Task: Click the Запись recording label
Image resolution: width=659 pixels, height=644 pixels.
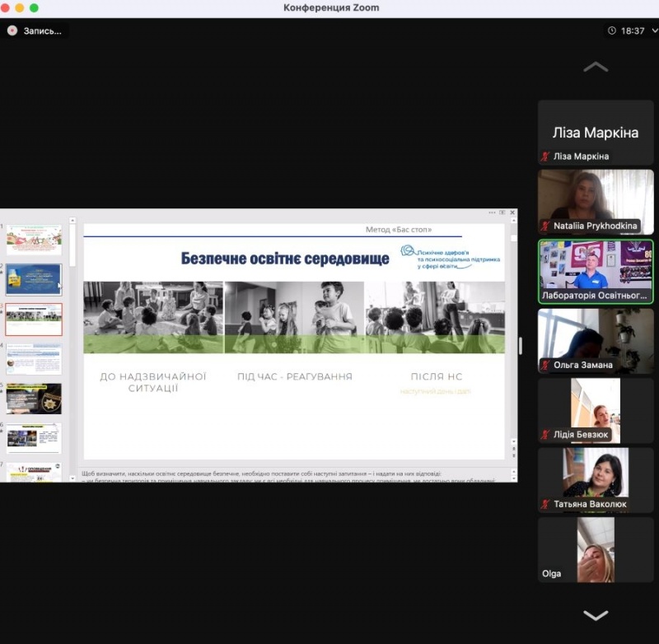Action: point(42,30)
